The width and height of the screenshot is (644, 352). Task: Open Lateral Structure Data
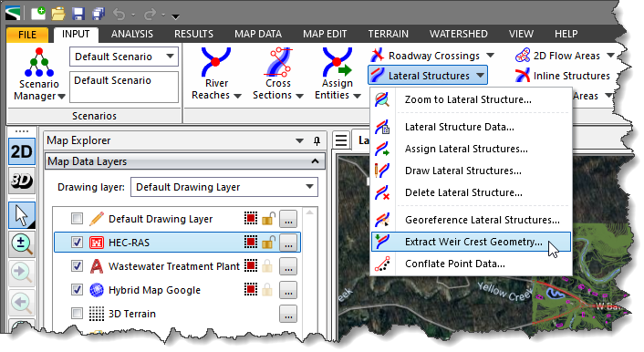pos(471,127)
